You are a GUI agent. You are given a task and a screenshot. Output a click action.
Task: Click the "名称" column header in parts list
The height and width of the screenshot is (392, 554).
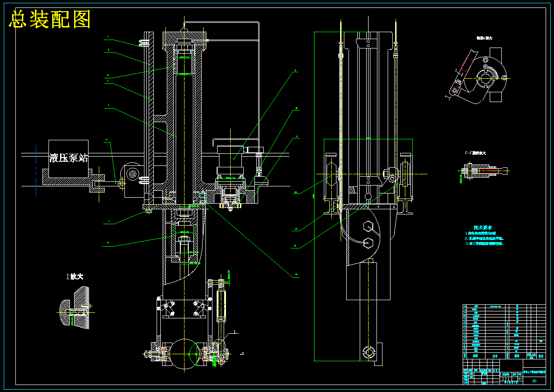click(x=475, y=356)
